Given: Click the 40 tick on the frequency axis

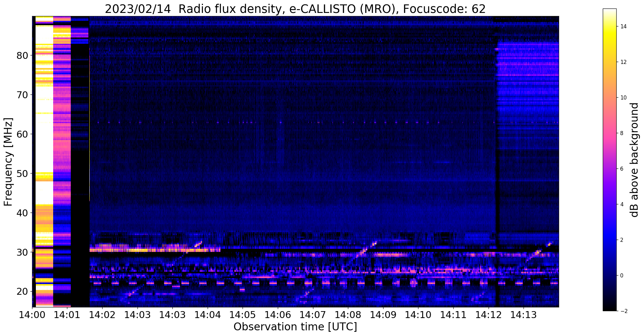Looking at the screenshot, I should pyautogui.click(x=22, y=213).
